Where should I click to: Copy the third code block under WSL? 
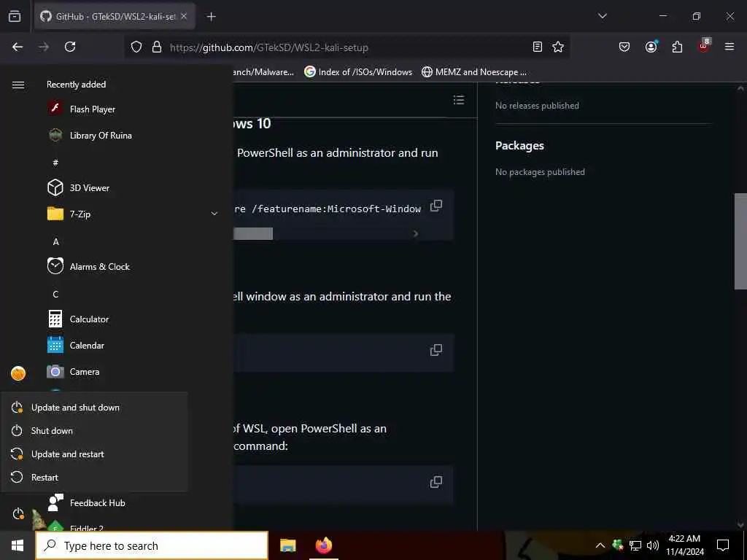436,482
